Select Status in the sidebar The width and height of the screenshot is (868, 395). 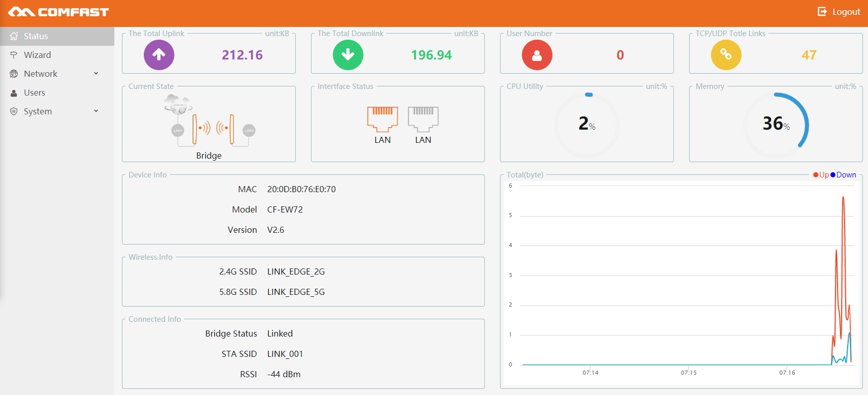[x=36, y=36]
